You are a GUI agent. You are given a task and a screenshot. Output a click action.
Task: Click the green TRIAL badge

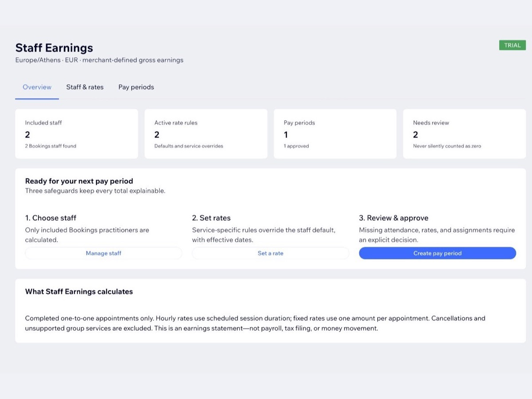click(512, 45)
